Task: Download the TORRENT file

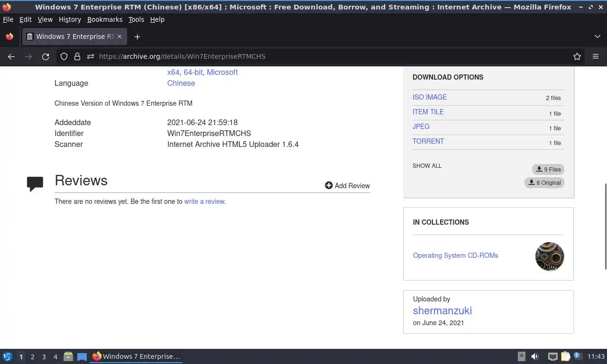Action: 428,141
